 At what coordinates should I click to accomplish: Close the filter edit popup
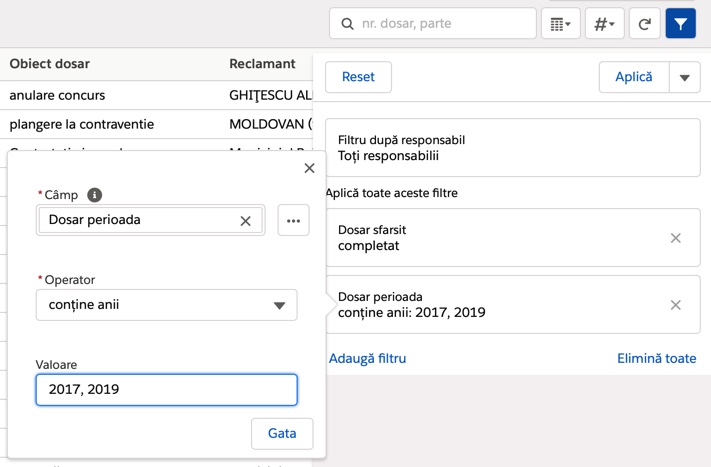pyautogui.click(x=309, y=168)
